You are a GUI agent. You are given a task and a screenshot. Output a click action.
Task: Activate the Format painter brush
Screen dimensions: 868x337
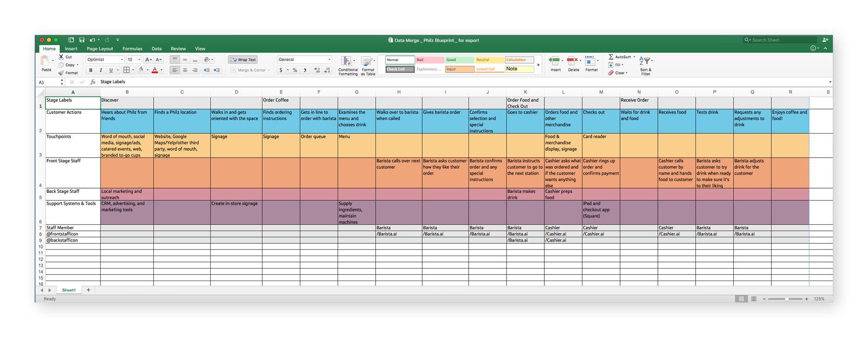61,73
